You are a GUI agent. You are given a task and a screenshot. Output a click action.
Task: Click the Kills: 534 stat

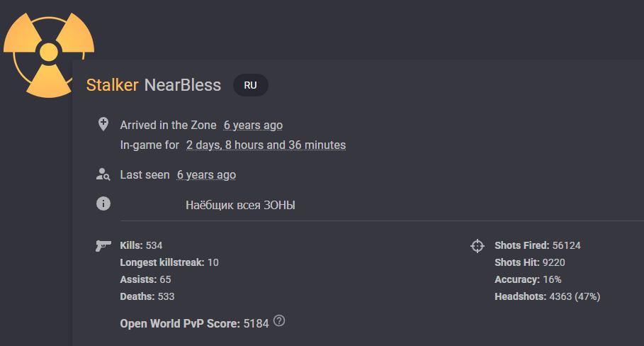(142, 245)
